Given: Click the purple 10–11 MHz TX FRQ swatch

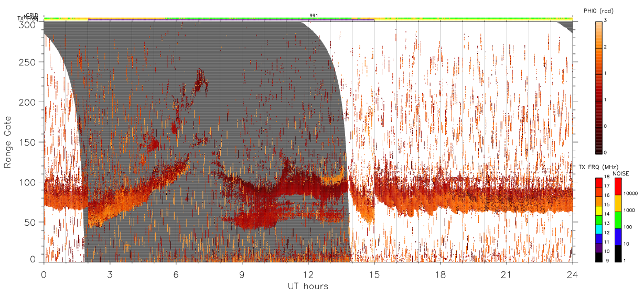Looking at the screenshot, I should point(598,248).
